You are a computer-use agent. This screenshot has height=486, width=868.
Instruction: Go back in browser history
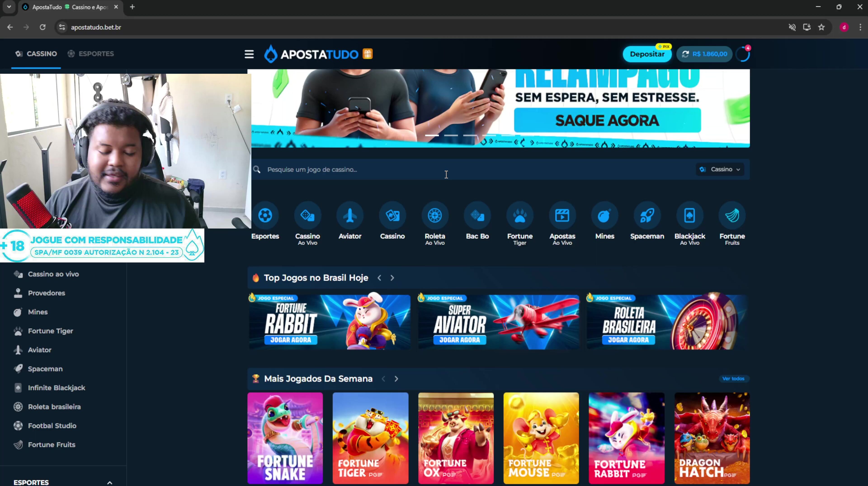10,27
